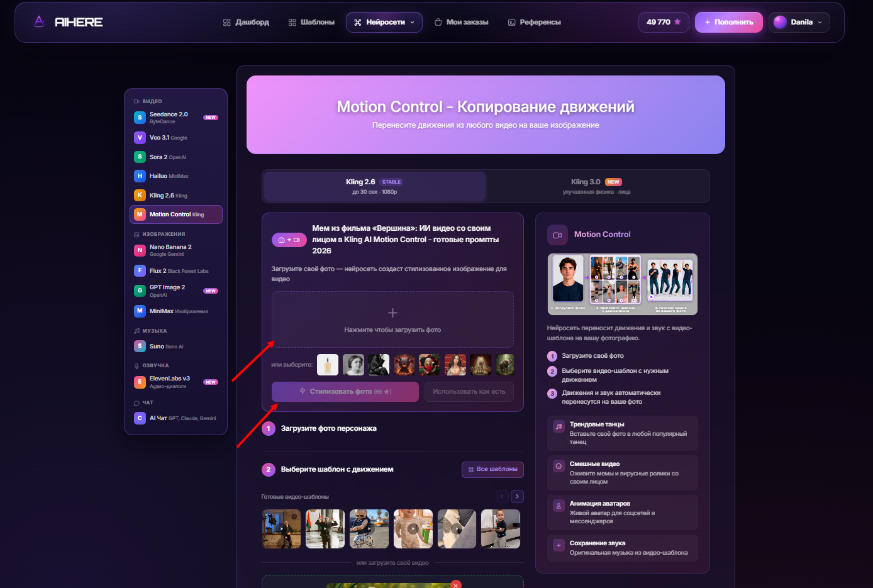The image size is (873, 588).
Task: Click the 'Загрузите фото персонажа' step heading
Action: pos(329,428)
